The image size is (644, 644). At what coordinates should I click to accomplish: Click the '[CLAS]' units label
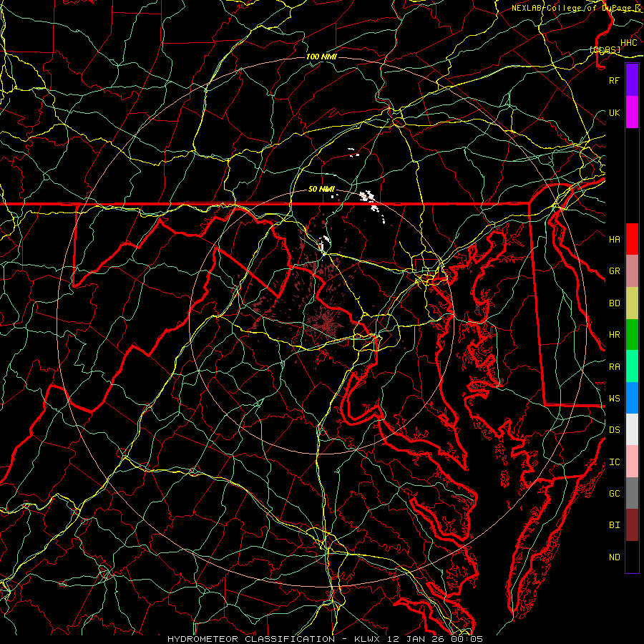point(605,49)
